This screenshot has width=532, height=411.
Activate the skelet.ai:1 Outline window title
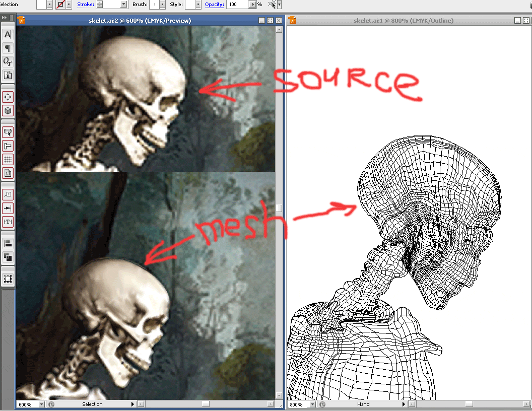(x=404, y=21)
